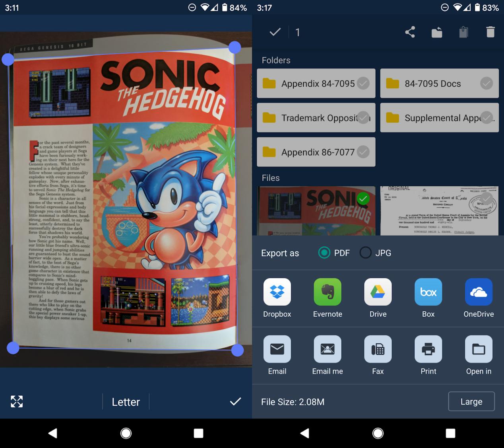Screen dimensions: 504x448
Task: Tap the select-all checkmark in the top bar
Action: pyautogui.click(x=275, y=32)
